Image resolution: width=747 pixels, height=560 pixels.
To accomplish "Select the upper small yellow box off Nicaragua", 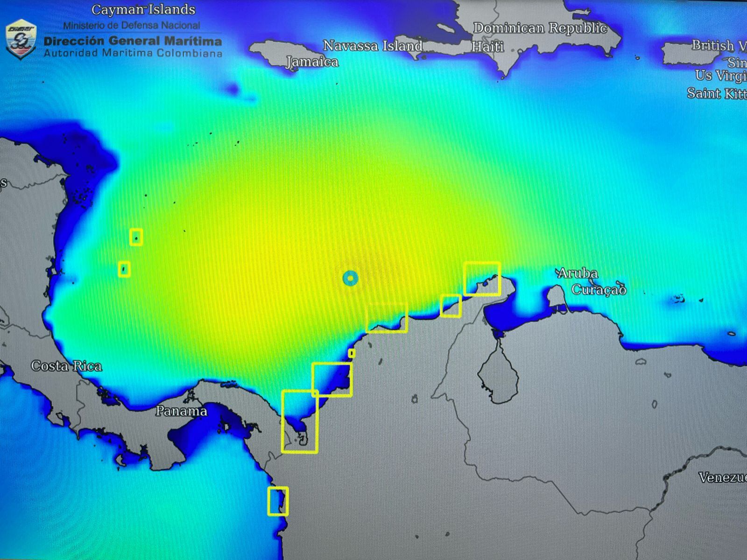I will coord(136,237).
